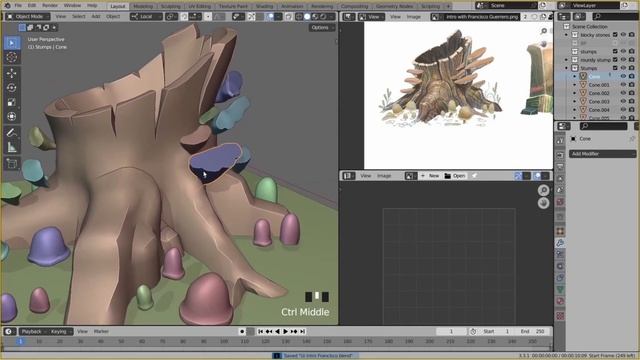The width and height of the screenshot is (640, 360).
Task: Choose the Add Cube tool
Action: tap(12, 163)
